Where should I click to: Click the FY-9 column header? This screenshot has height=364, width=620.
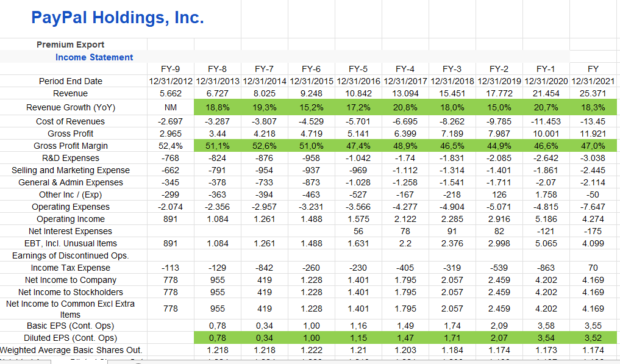(x=171, y=69)
